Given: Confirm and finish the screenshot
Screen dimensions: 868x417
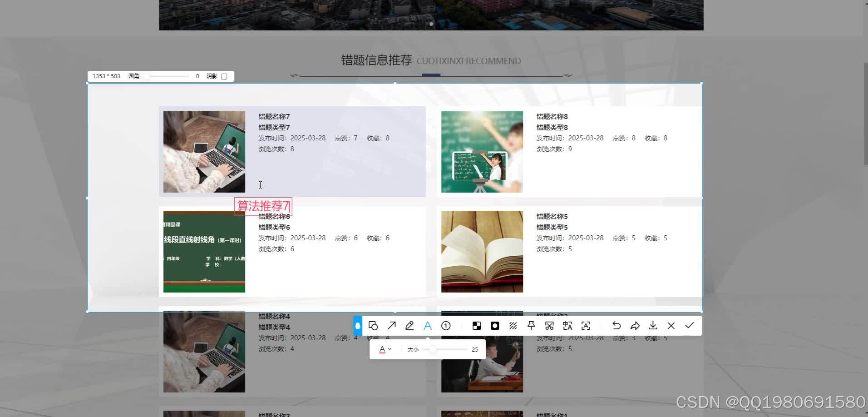Looking at the screenshot, I should click(x=689, y=326).
